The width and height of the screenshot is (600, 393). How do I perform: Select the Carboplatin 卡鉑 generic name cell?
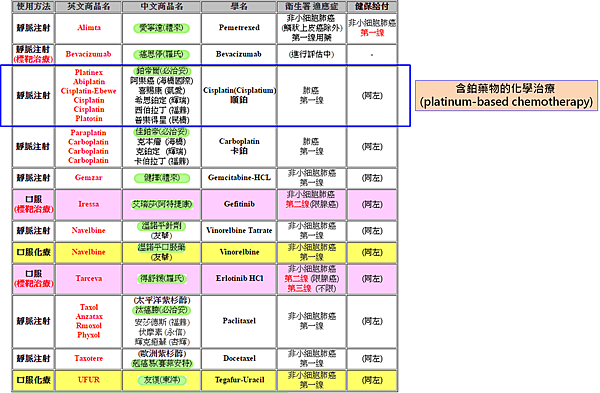point(239,146)
